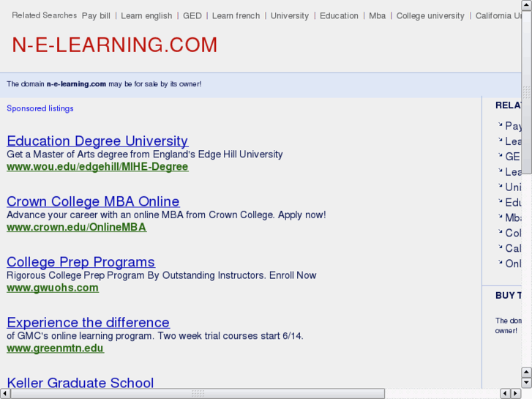532x399 pixels.
Task: Select the GED link in top bar
Action: [x=192, y=16]
